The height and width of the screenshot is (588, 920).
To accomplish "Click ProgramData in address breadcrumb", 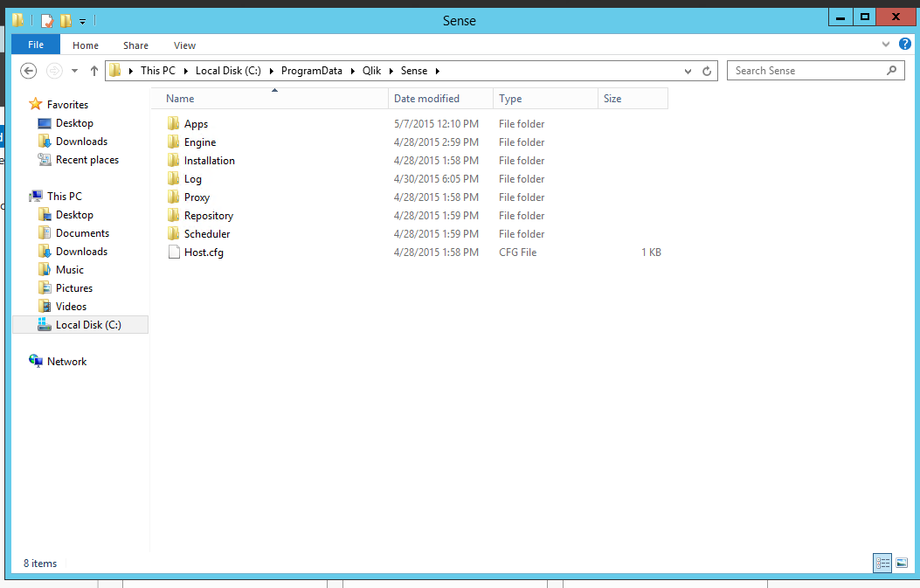I will coord(312,71).
